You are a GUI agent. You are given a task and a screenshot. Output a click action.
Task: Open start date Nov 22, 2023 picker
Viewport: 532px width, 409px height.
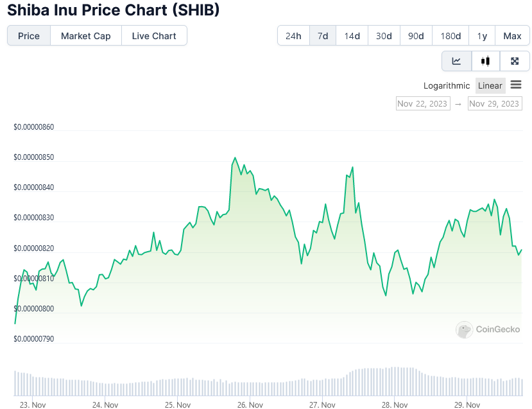(x=423, y=103)
